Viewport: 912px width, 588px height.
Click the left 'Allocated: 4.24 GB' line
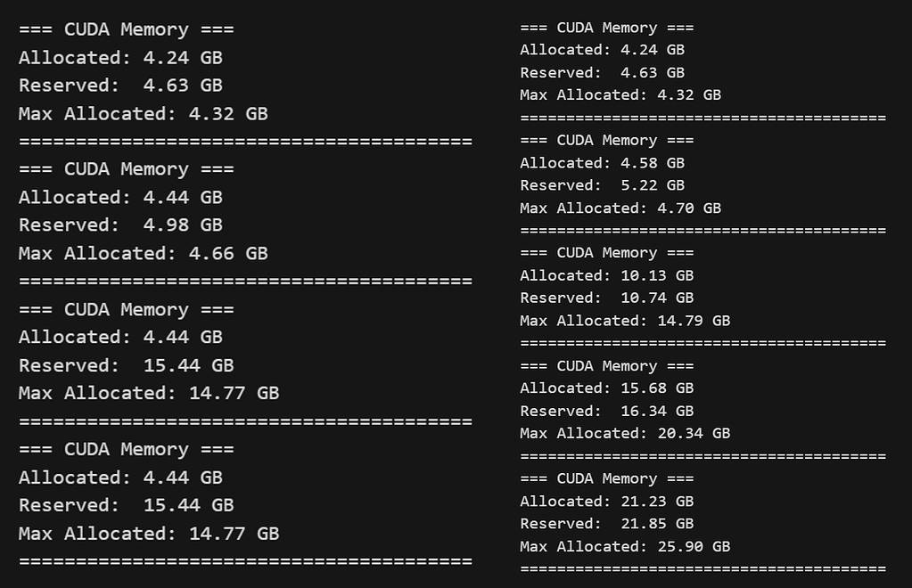[120, 58]
